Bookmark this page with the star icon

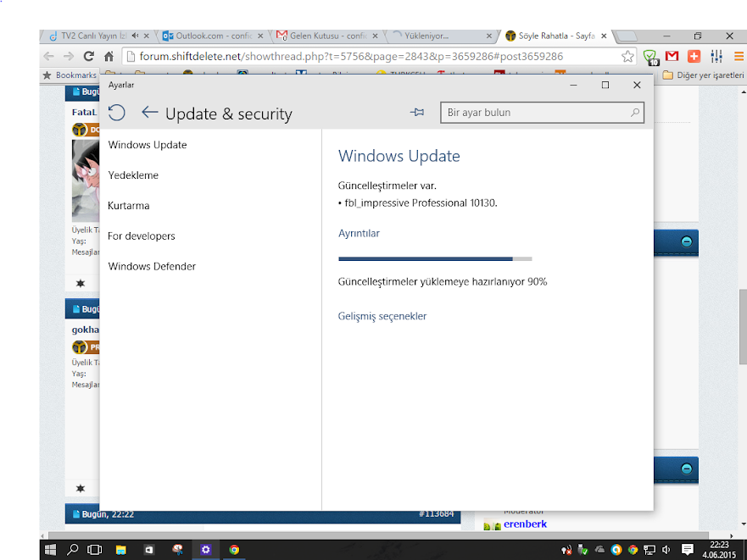click(627, 57)
